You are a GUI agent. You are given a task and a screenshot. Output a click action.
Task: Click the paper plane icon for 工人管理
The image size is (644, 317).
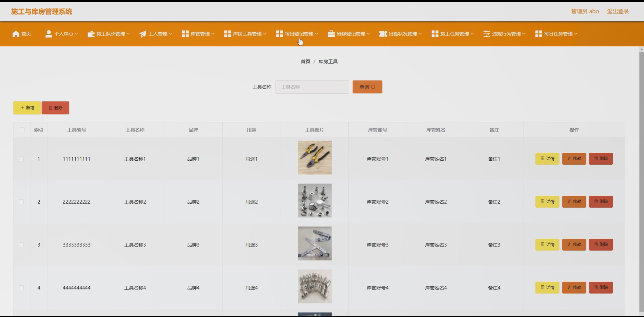click(x=143, y=34)
